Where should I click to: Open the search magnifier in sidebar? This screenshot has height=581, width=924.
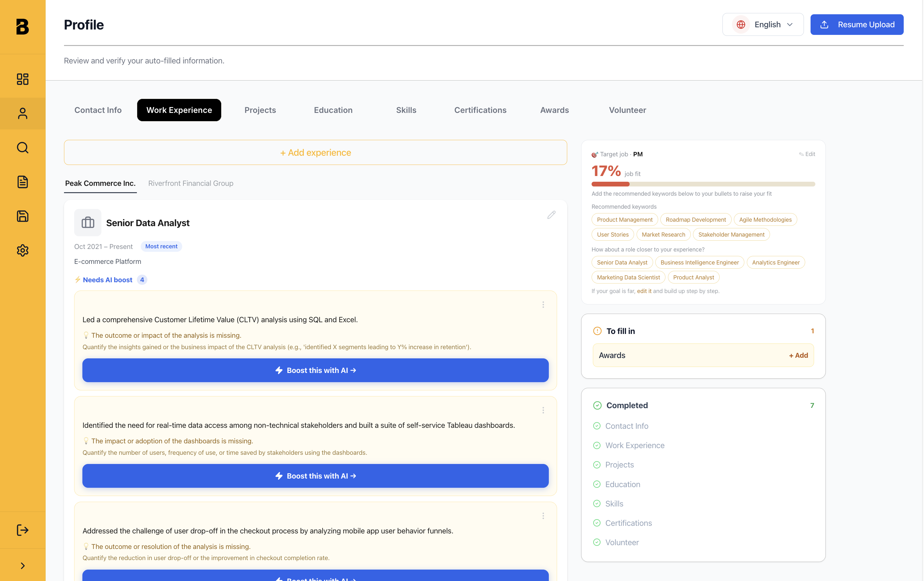pyautogui.click(x=22, y=147)
